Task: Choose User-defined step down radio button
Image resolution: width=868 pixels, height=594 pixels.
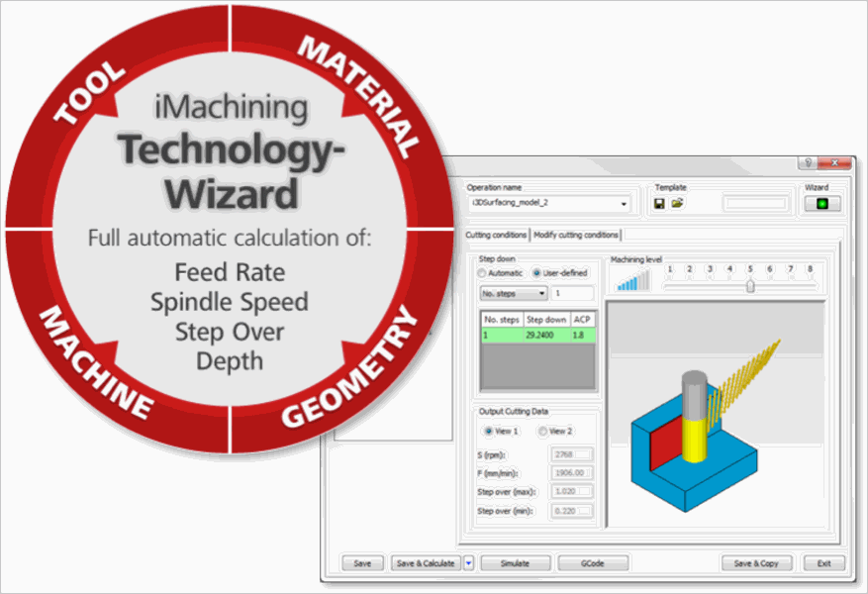Action: point(537,273)
